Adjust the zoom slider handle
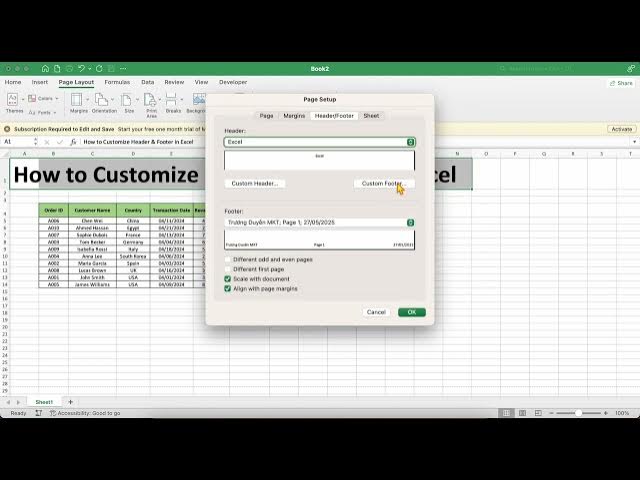The height and width of the screenshot is (480, 640). click(x=578, y=413)
